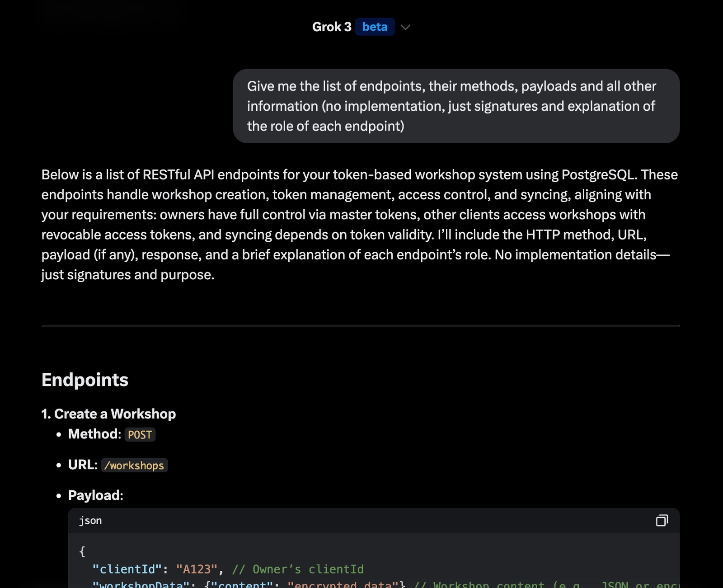The height and width of the screenshot is (588, 723).
Task: Click the opening curly brace in code
Action: click(82, 551)
